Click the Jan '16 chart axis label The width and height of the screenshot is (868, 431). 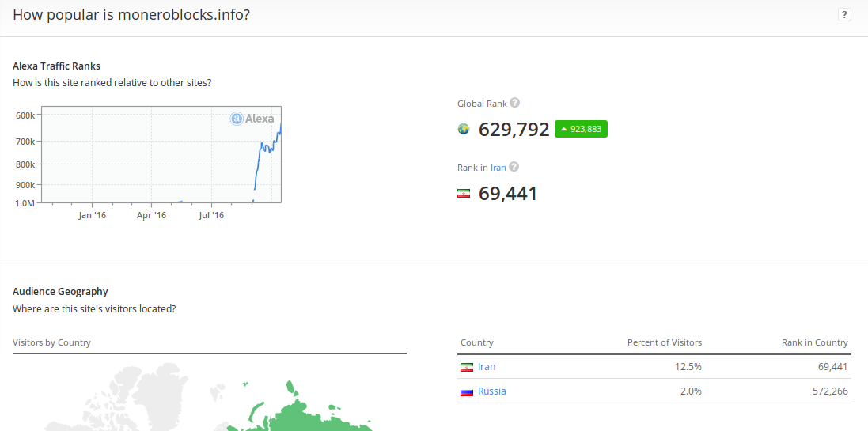click(92, 215)
